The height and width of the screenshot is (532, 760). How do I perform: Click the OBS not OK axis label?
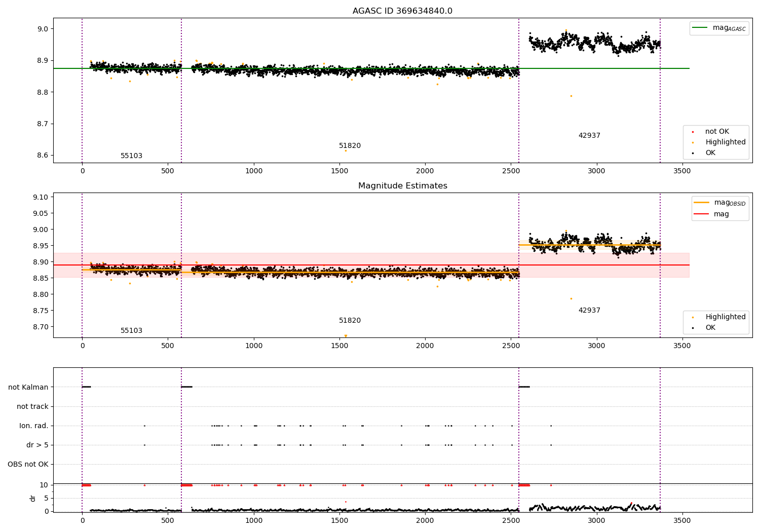28,465
